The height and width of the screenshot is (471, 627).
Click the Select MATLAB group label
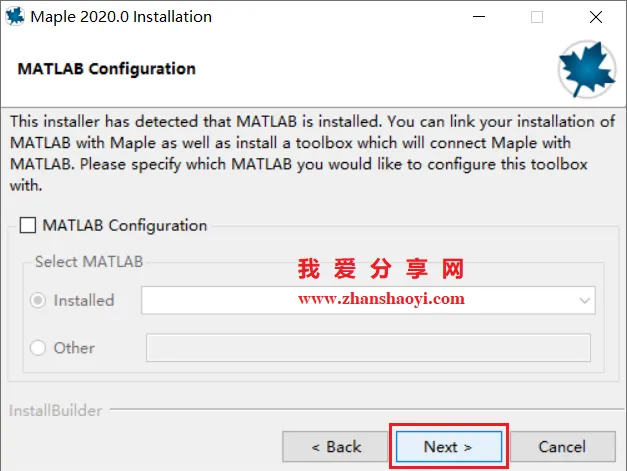pos(89,262)
